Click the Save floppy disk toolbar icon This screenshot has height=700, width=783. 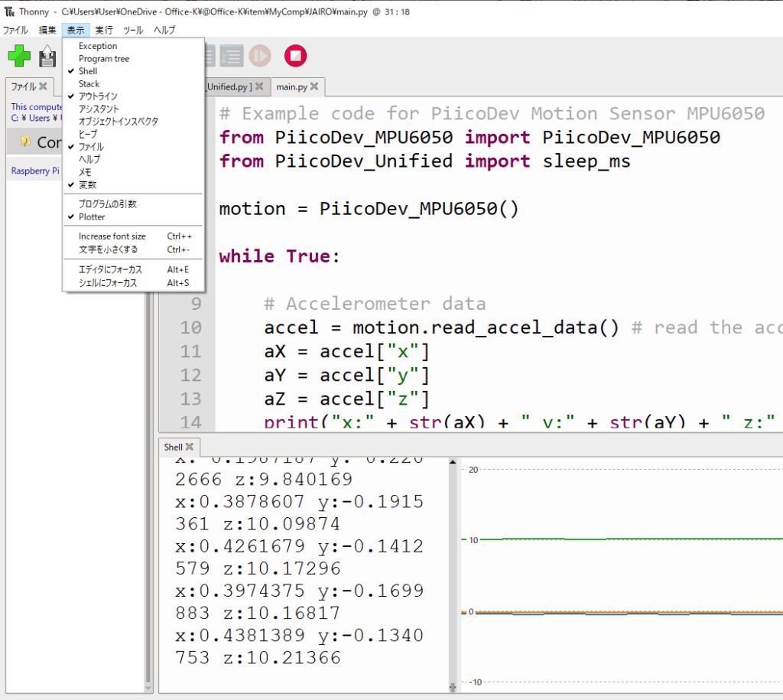[47, 56]
